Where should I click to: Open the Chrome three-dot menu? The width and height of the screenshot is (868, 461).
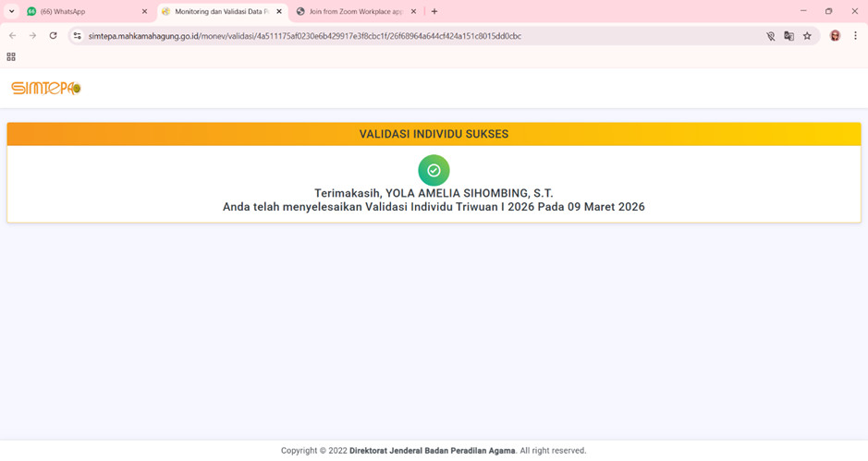point(854,36)
